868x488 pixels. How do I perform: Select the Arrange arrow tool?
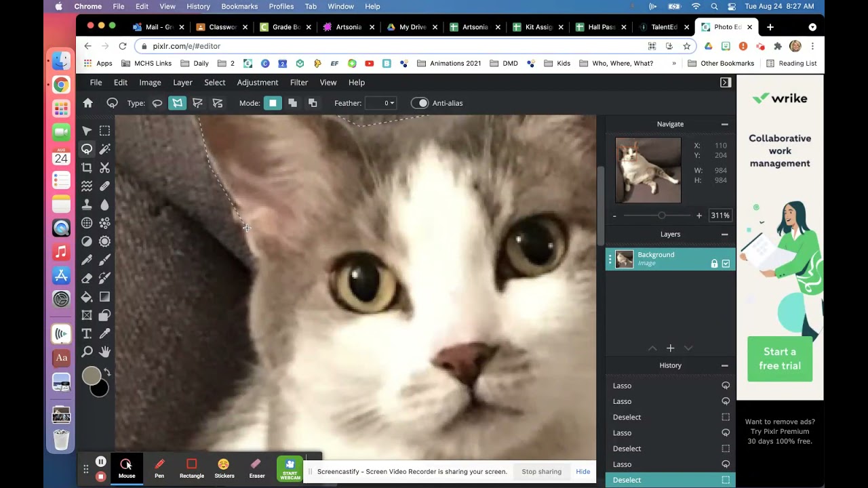click(x=87, y=131)
